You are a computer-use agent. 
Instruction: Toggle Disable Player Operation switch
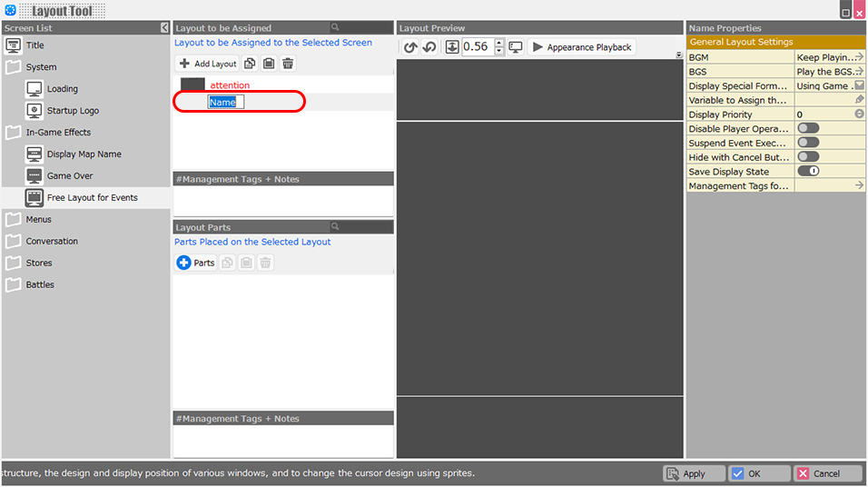tap(807, 129)
